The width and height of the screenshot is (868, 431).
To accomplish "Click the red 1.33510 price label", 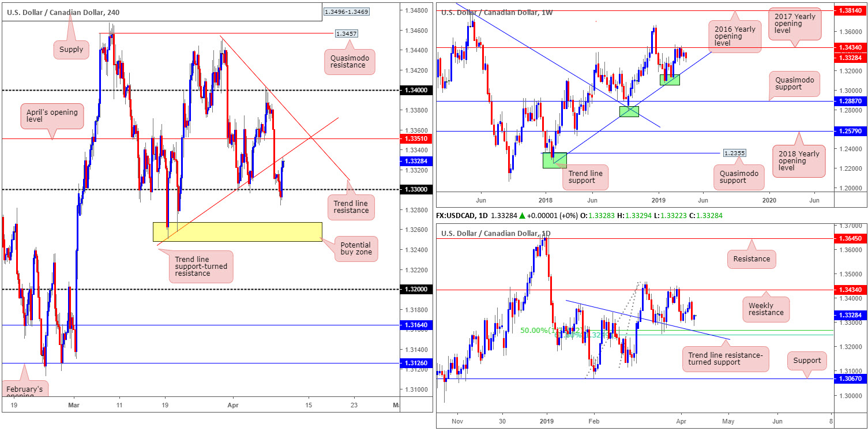I will (416, 138).
